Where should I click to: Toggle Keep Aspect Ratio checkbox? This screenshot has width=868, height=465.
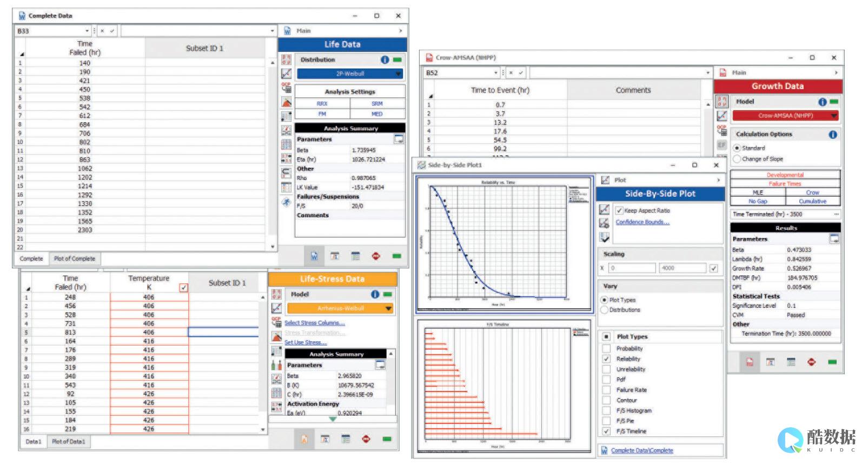click(619, 211)
